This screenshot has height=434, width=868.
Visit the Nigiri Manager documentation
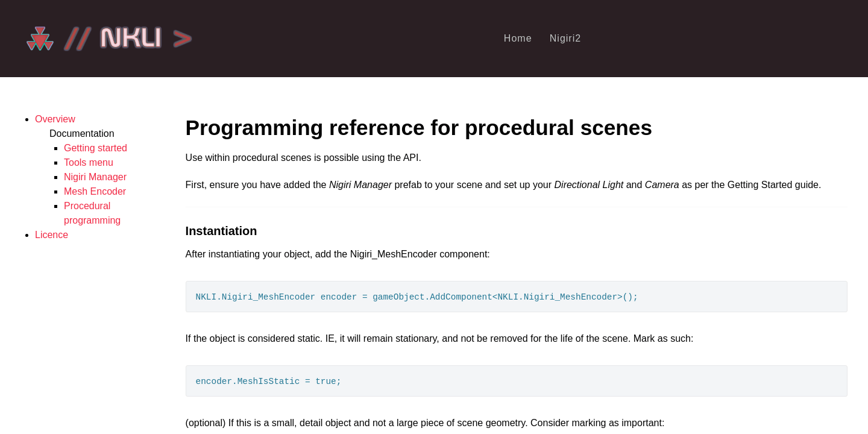tap(95, 177)
